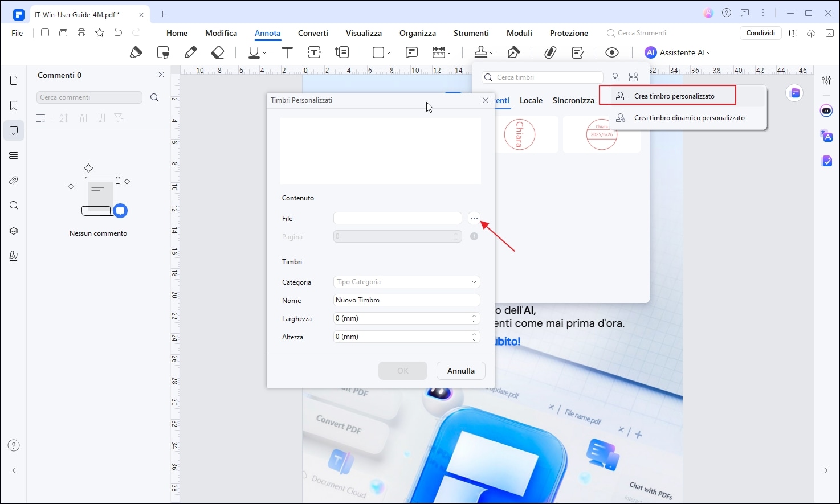
Task: Toggle the Hide annotations eye icon
Action: (x=612, y=52)
